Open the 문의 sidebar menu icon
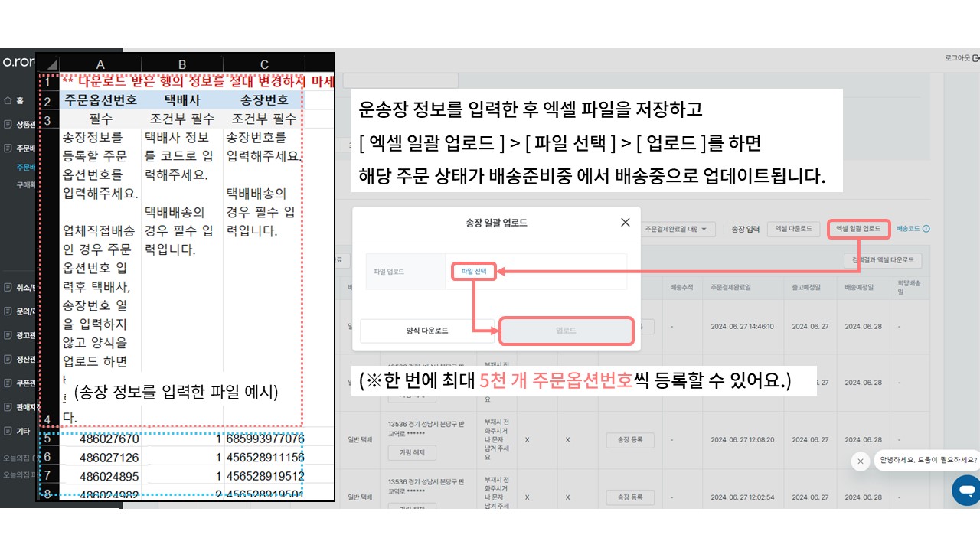Image resolution: width=980 pixels, height=551 pixels. pos(8,311)
